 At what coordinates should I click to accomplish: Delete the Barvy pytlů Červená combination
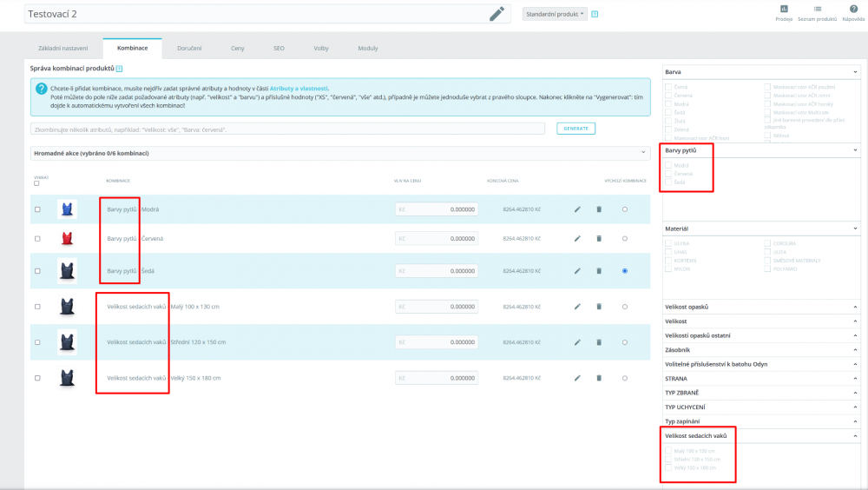point(599,238)
